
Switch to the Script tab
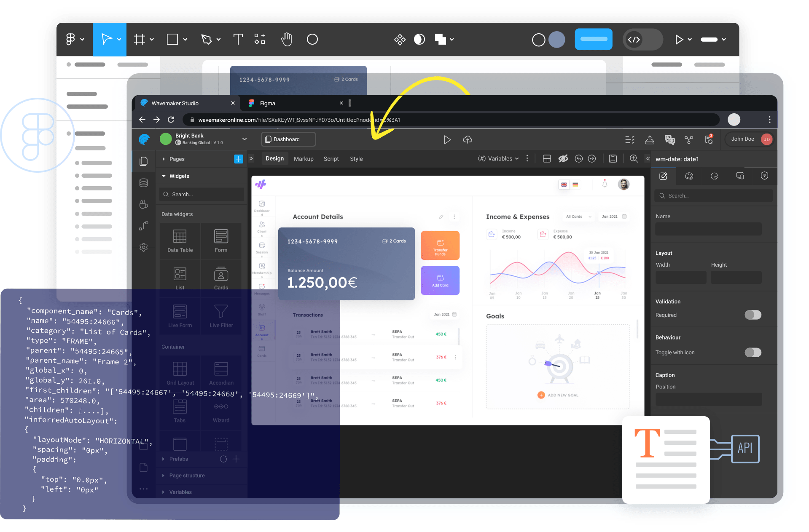[331, 159]
